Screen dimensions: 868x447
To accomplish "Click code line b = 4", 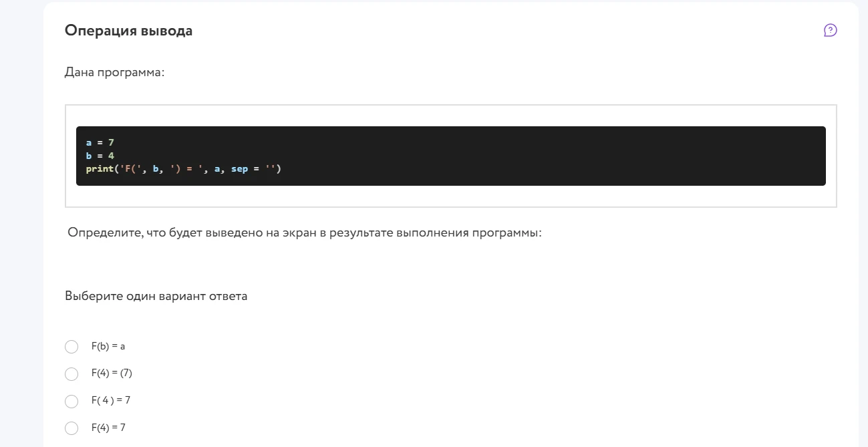I will click(100, 156).
